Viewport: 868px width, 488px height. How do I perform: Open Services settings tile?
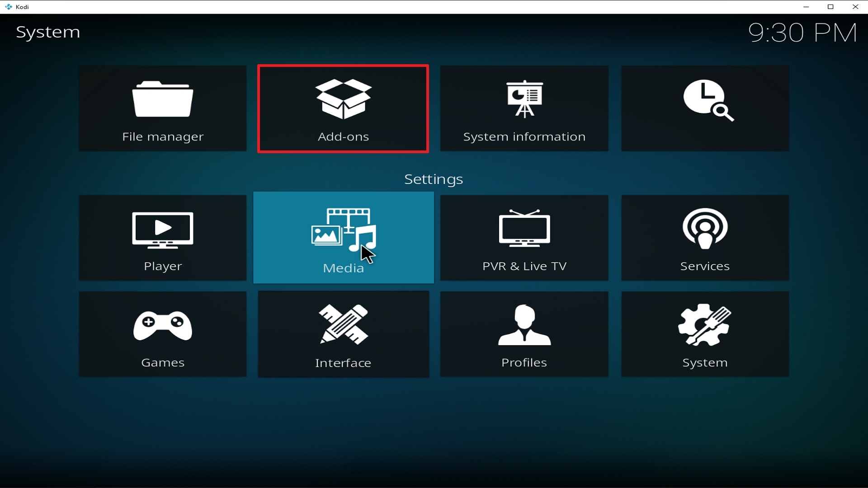coord(705,238)
